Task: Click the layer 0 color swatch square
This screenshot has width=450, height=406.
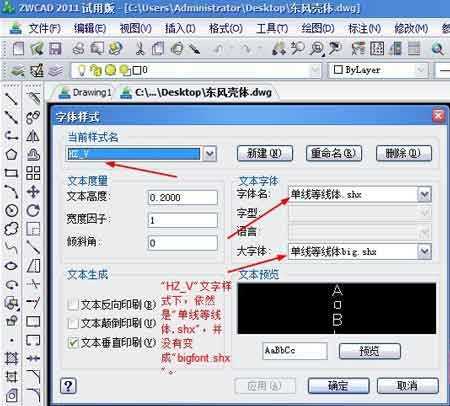Action: pos(137,70)
